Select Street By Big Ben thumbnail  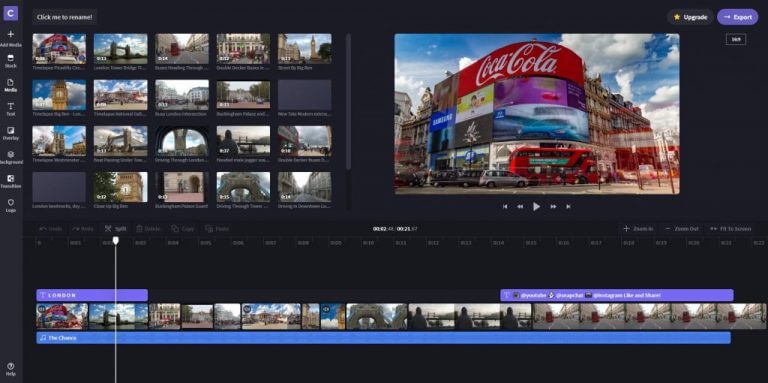click(305, 48)
